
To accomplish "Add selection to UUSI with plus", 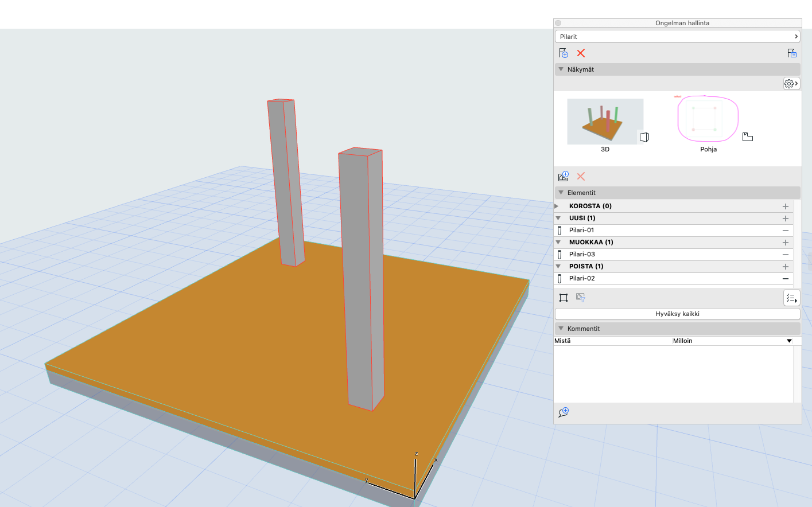I will click(x=786, y=219).
